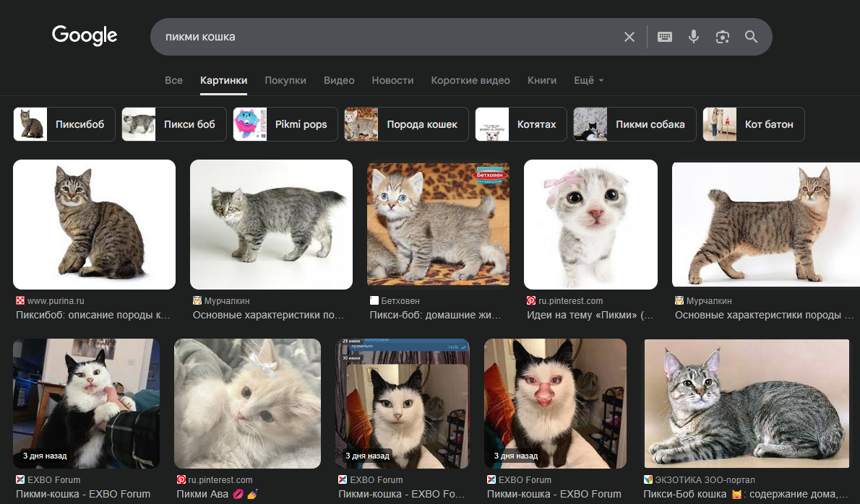Open the Бетховен kitten on leopard print image
The width and height of the screenshot is (860, 504).
click(438, 224)
